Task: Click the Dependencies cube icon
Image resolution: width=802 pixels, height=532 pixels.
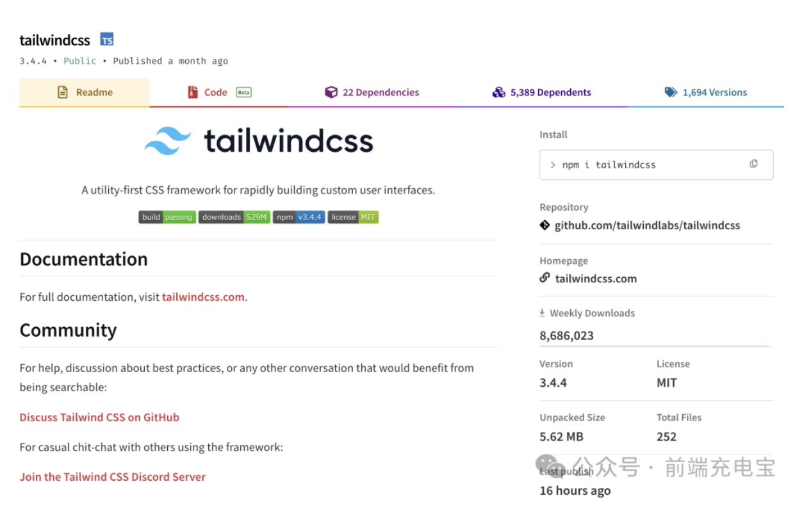Action: pyautogui.click(x=331, y=92)
